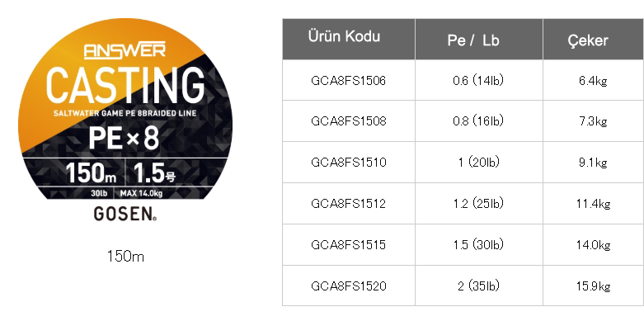This screenshot has width=644, height=321.
Task: Click the ANSWER logo on the label
Action: click(125, 50)
